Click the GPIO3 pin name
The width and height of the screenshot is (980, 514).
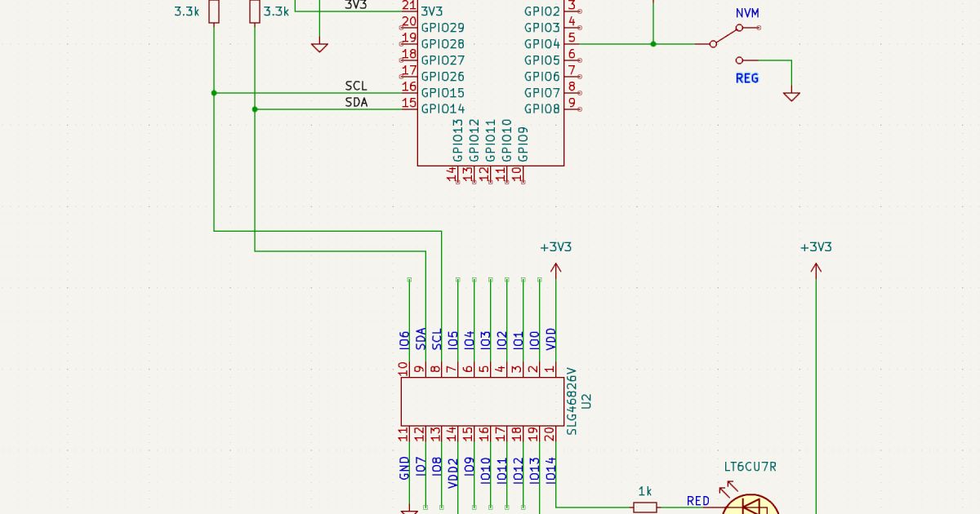pyautogui.click(x=542, y=28)
